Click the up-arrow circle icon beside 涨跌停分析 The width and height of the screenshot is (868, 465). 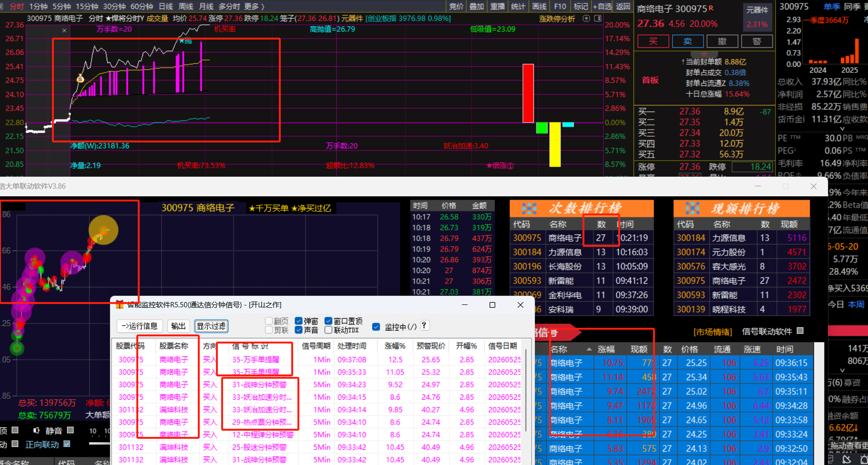point(586,19)
